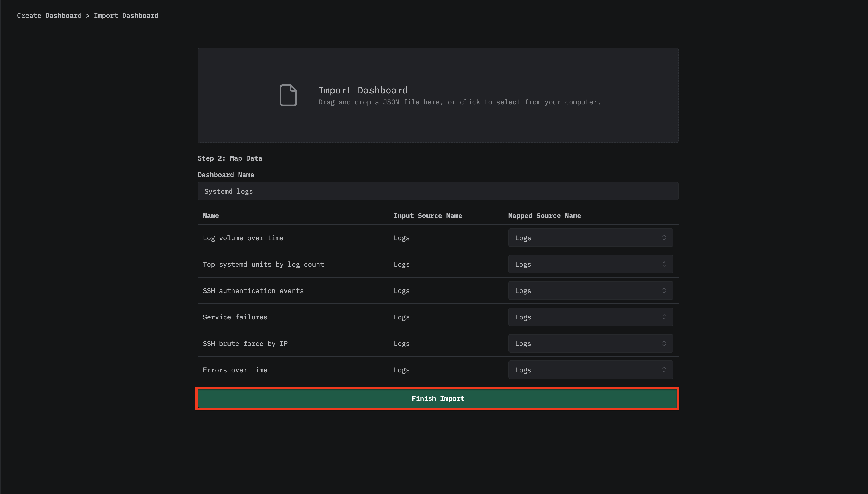Click chevron arrows on Service failures row select
The image size is (868, 494).
coord(664,317)
